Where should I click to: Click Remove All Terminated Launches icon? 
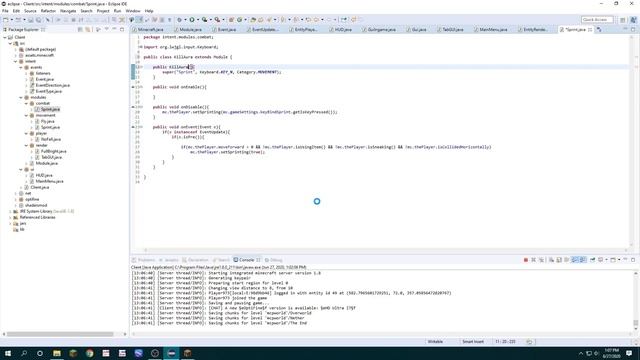pyautogui.click(x=542, y=260)
